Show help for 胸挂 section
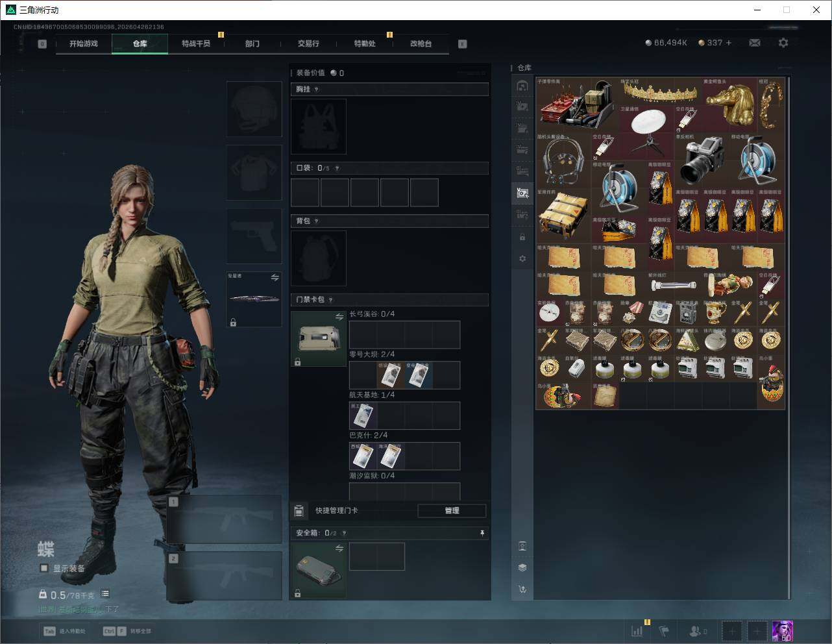The height and width of the screenshot is (644, 832). [317, 90]
